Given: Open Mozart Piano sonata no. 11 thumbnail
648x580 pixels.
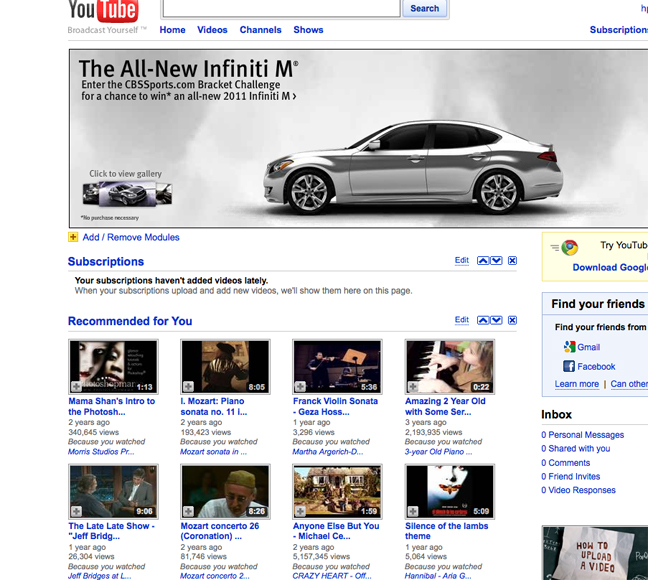Looking at the screenshot, I should [225, 367].
